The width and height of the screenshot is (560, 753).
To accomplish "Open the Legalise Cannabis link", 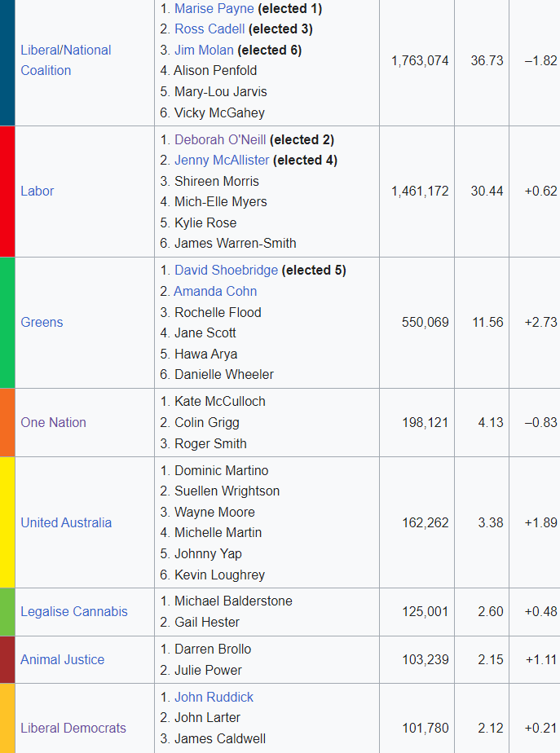I will [74, 612].
